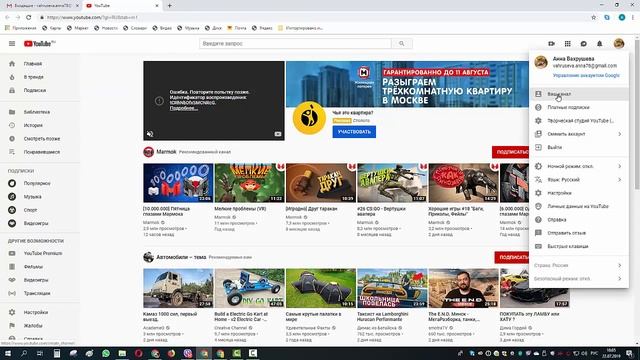
Task: Open Справка in the account menu
Action: (579, 220)
